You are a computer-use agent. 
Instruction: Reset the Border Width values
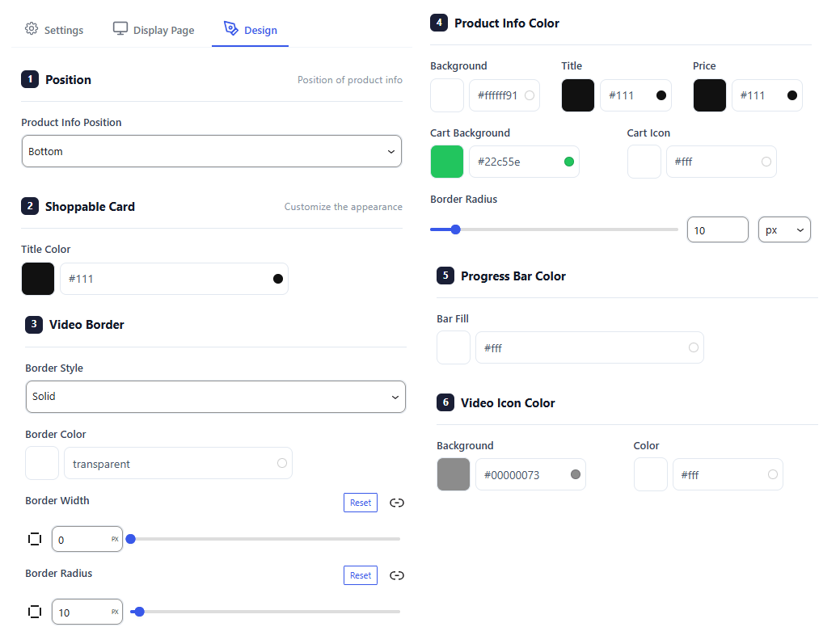361,503
